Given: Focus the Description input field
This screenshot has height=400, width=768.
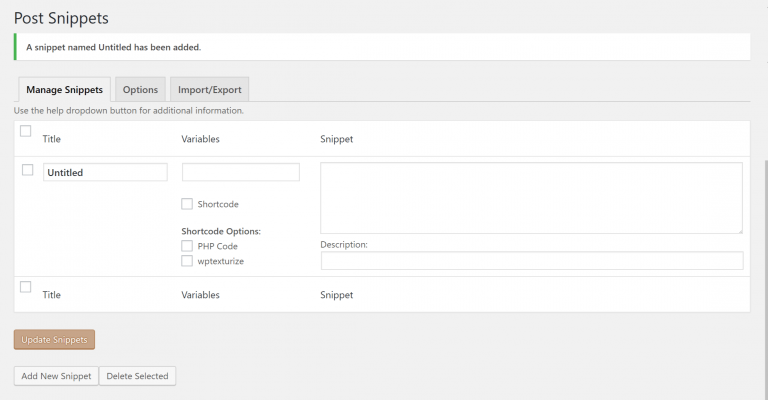Looking at the screenshot, I should 531,261.
